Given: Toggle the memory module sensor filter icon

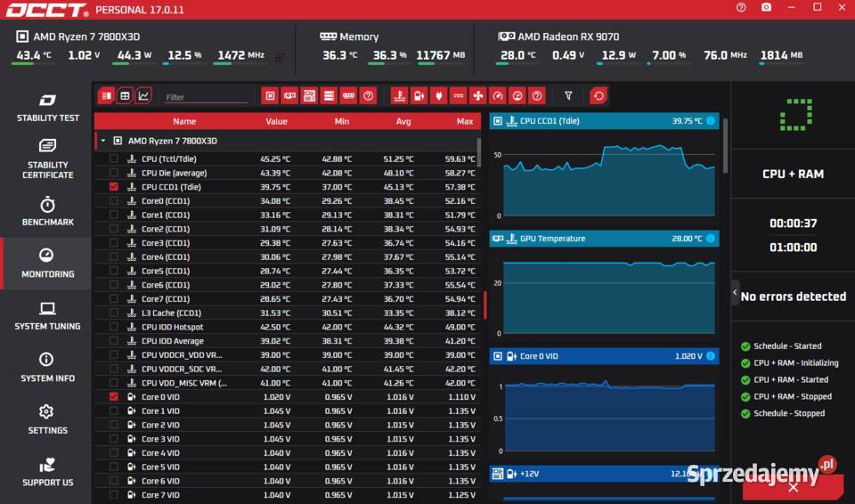Looking at the screenshot, I should (x=348, y=96).
